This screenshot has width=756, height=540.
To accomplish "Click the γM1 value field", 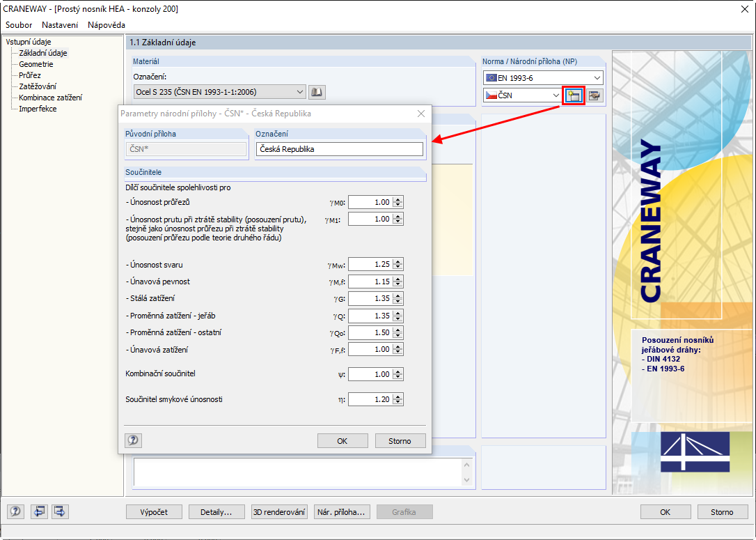I will (x=370, y=219).
